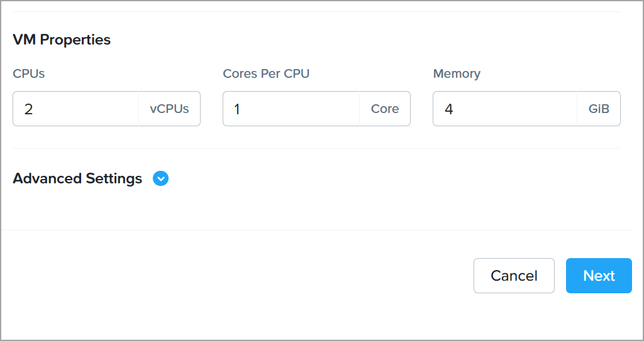Image resolution: width=644 pixels, height=341 pixels.
Task: Click the CPUs field label
Action: 29,73
